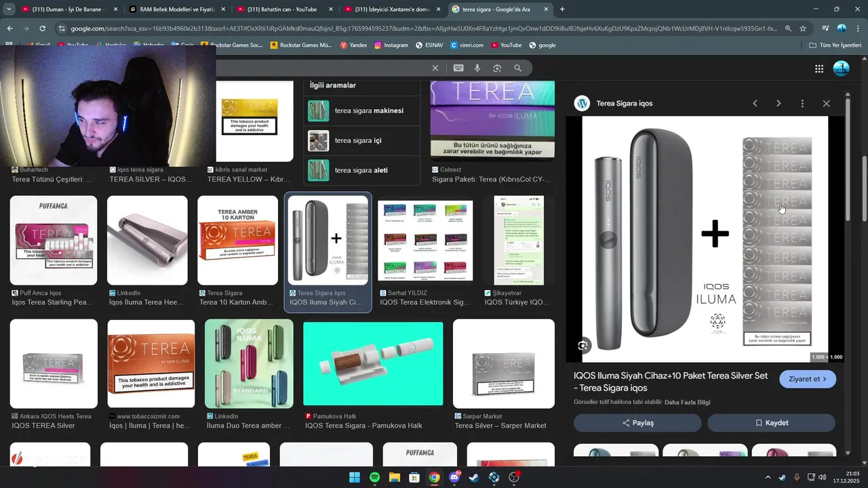Open Chrome three-dot menu

(x=858, y=28)
